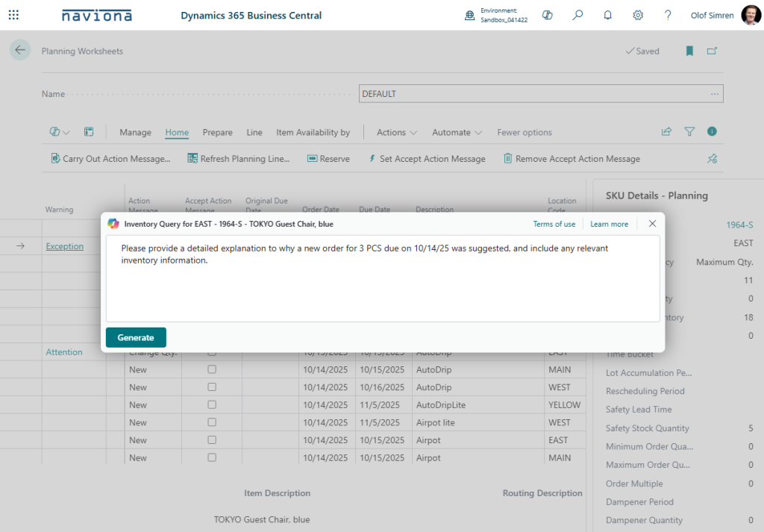Open the notifications bell
764x532 pixels.
(x=607, y=15)
